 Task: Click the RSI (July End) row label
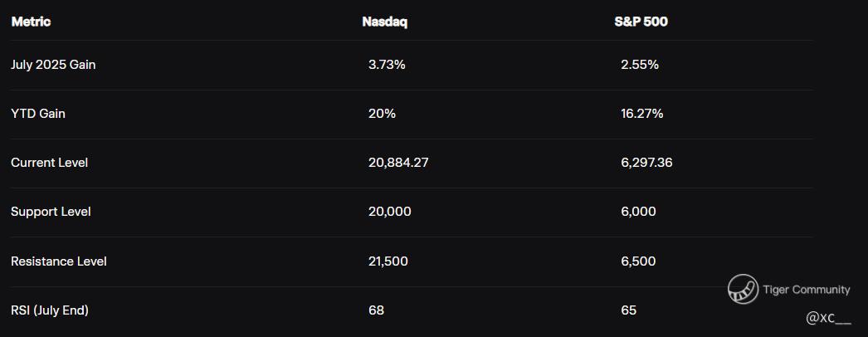pos(50,310)
